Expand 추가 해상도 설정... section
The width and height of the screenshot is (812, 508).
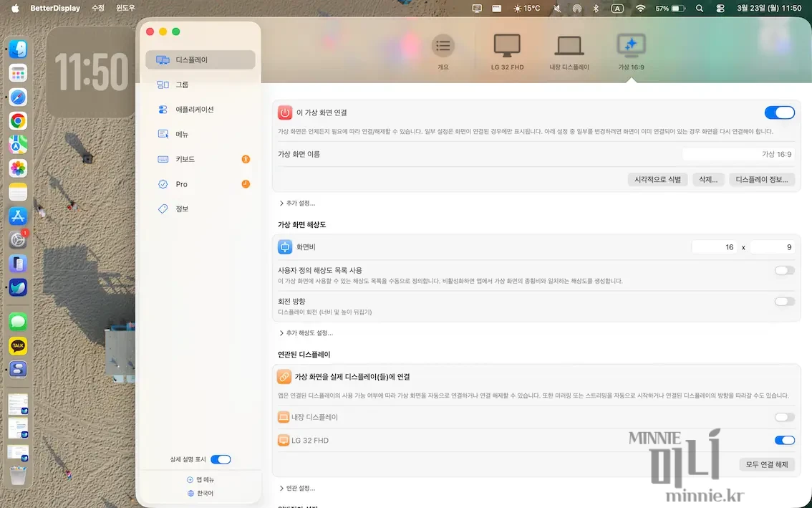(x=306, y=332)
